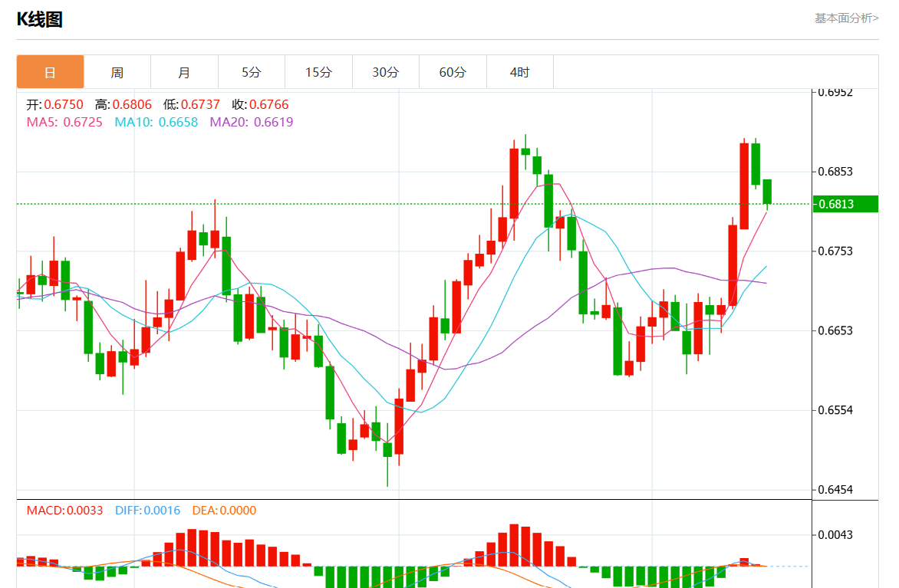
Task: Open the 5分 interval tab
Action: pyautogui.click(x=252, y=72)
